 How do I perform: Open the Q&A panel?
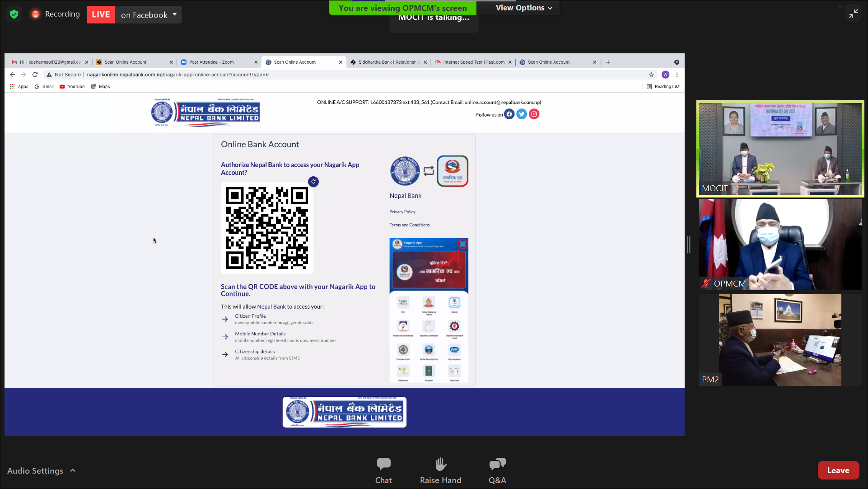tap(497, 470)
